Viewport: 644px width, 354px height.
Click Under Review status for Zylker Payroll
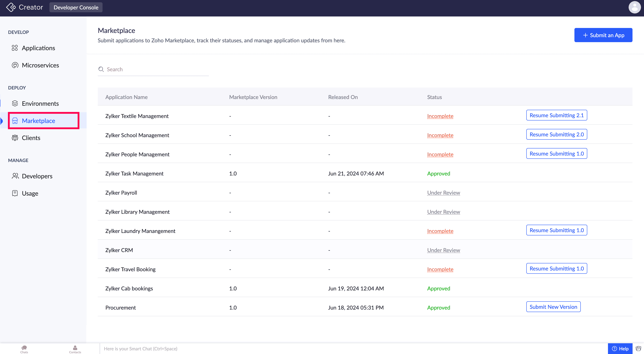tap(443, 193)
